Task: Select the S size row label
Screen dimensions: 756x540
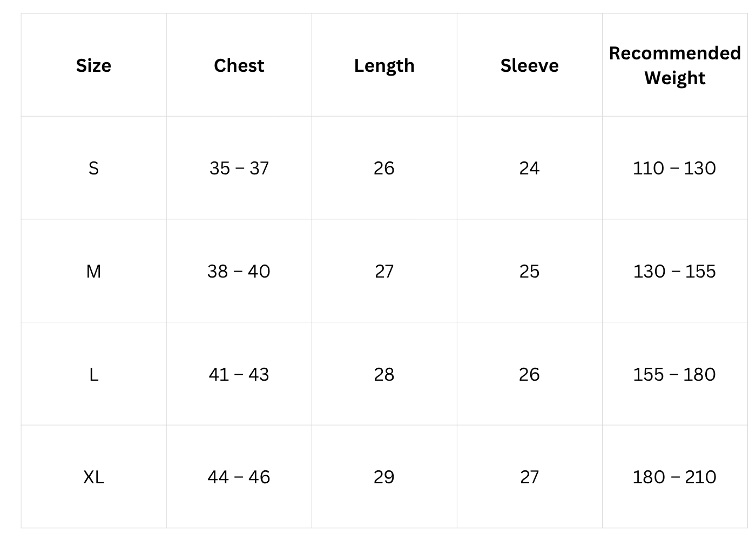Action: click(x=93, y=168)
